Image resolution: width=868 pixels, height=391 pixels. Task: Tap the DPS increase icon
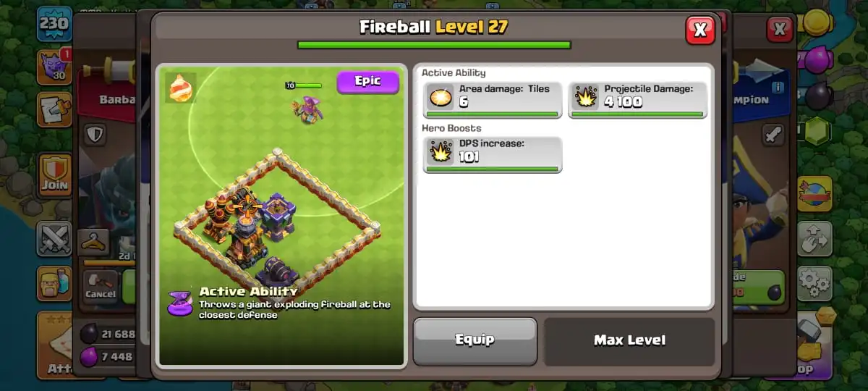pyautogui.click(x=440, y=151)
